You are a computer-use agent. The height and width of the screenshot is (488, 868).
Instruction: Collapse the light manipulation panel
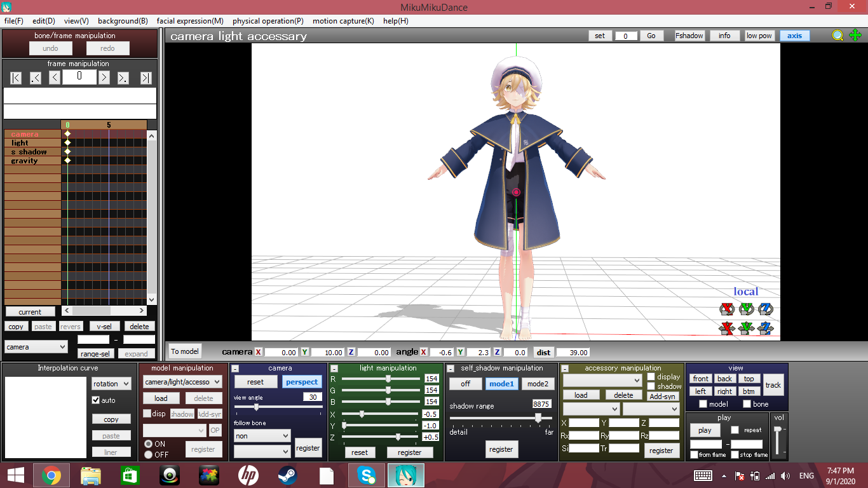[334, 369]
